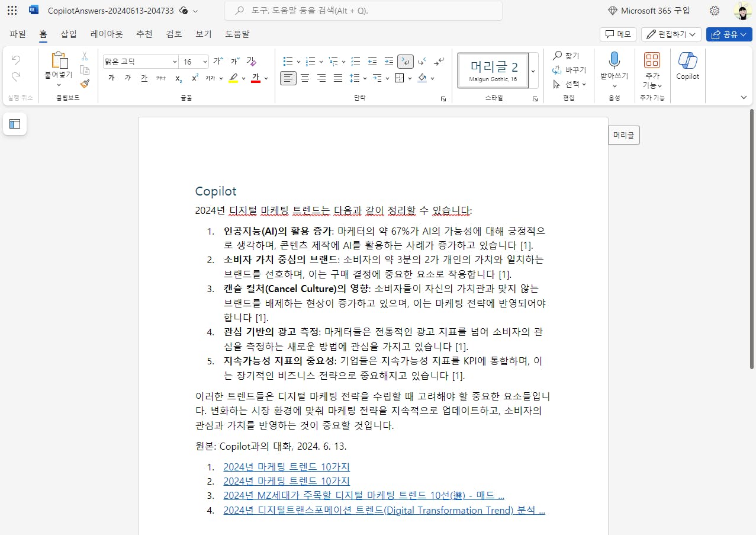Toggle bold formatting

[x=111, y=78]
